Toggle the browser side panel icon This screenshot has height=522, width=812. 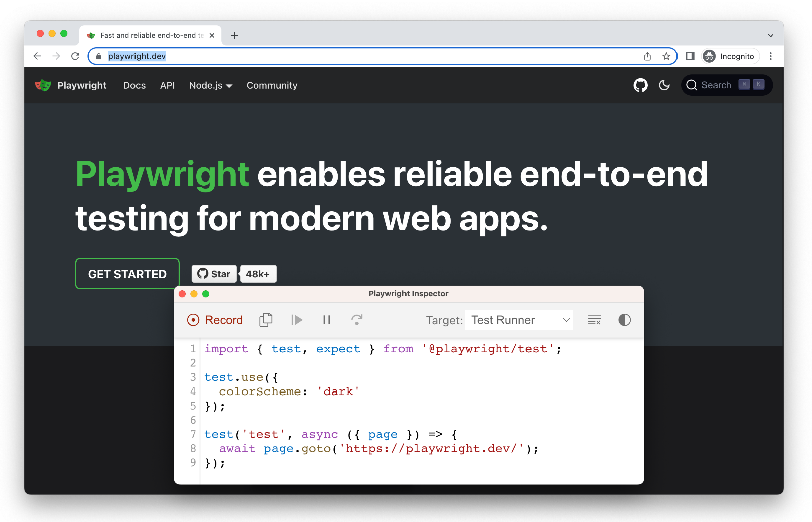[x=690, y=56]
